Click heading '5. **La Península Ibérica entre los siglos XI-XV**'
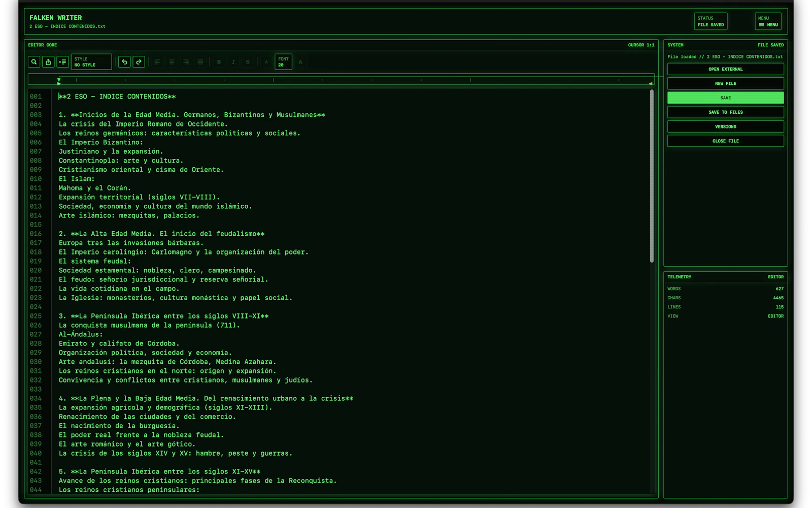812x508 pixels. [159, 471]
